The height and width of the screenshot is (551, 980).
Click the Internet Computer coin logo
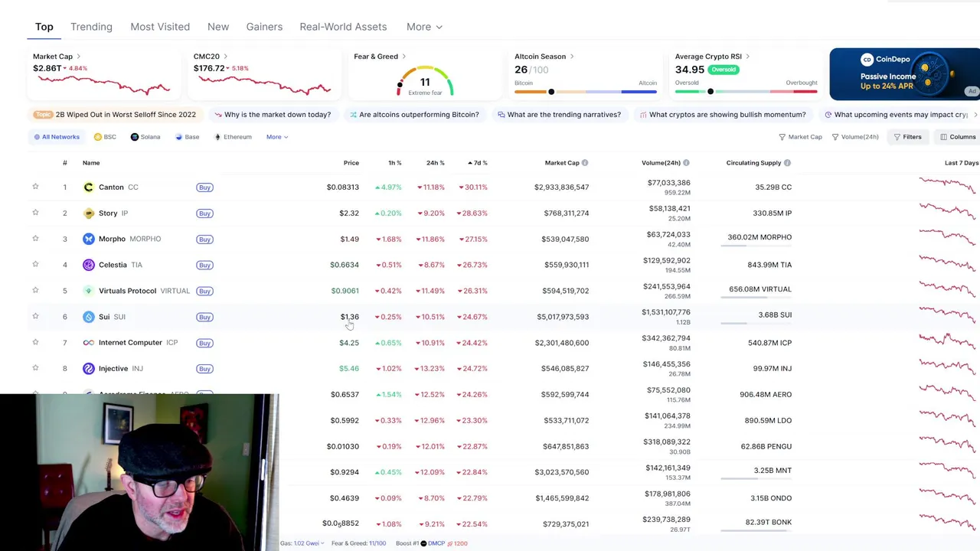click(x=89, y=342)
